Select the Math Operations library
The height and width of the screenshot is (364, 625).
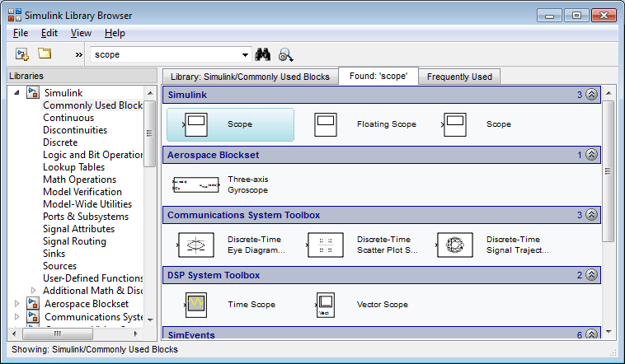coord(79,180)
